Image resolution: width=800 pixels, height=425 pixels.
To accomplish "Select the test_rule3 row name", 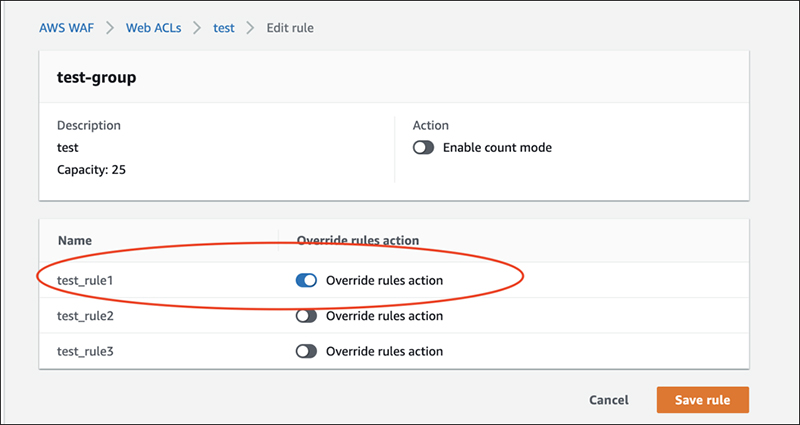I will click(x=87, y=351).
